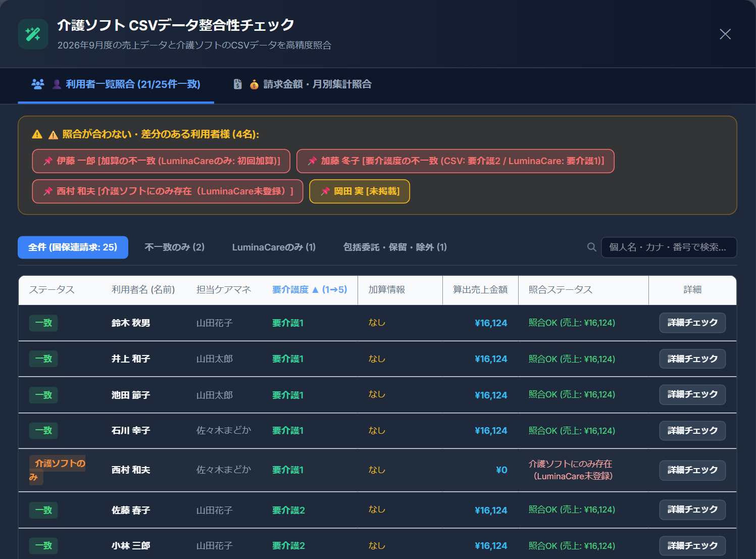Click the magnifier search icon
Image resolution: width=756 pixels, height=559 pixels.
coord(592,247)
